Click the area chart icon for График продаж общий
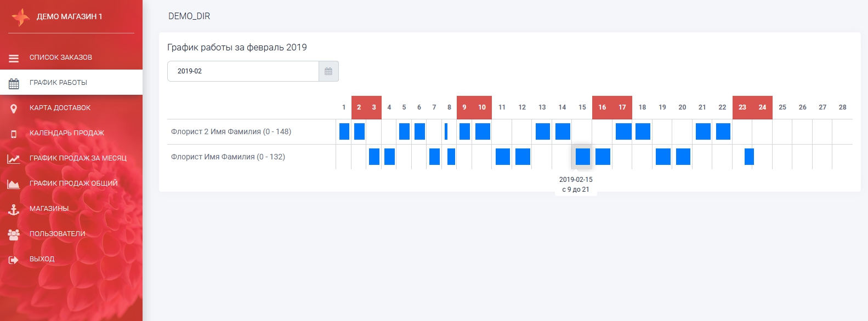 [14, 184]
